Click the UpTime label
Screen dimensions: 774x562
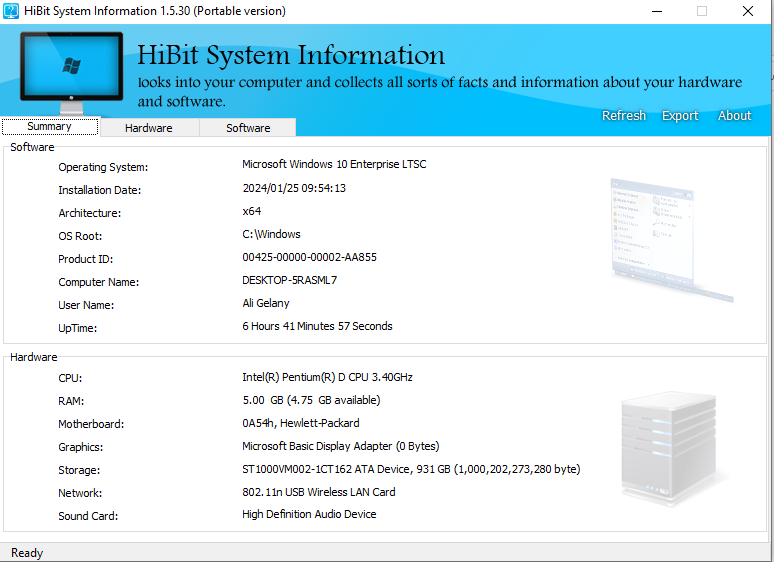click(77, 328)
